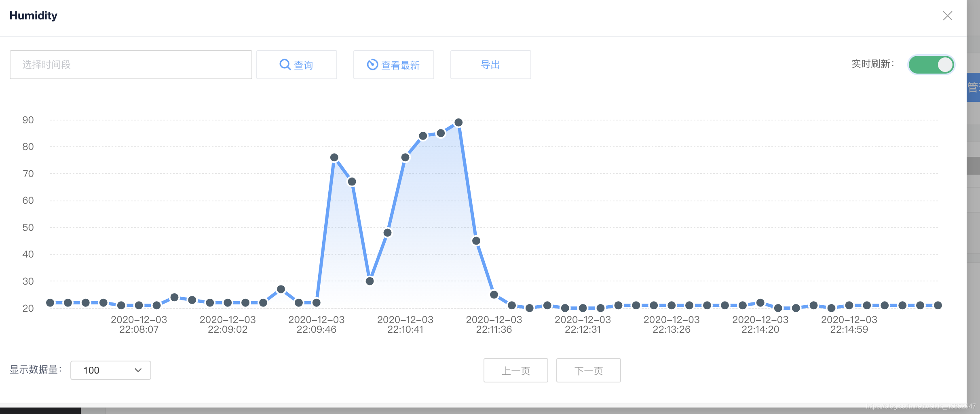This screenshot has width=980, height=414.
Task: Click the x-axis label 22:13:26
Action: 672,325
